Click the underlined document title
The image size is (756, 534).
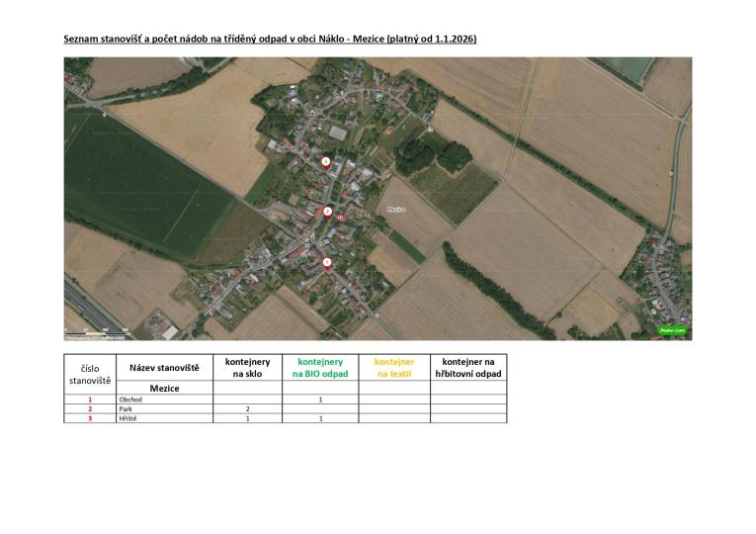tap(270, 38)
